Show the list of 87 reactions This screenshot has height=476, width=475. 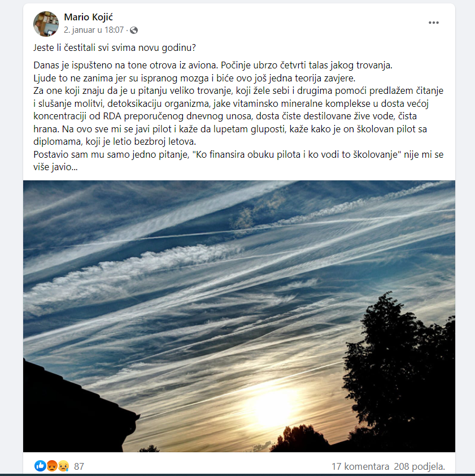click(x=79, y=466)
